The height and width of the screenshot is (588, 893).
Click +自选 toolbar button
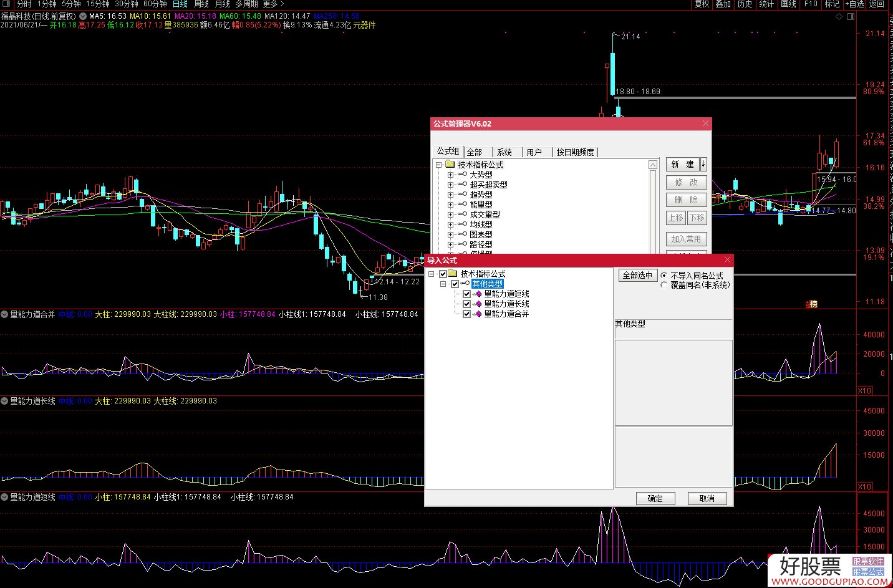click(x=854, y=4)
